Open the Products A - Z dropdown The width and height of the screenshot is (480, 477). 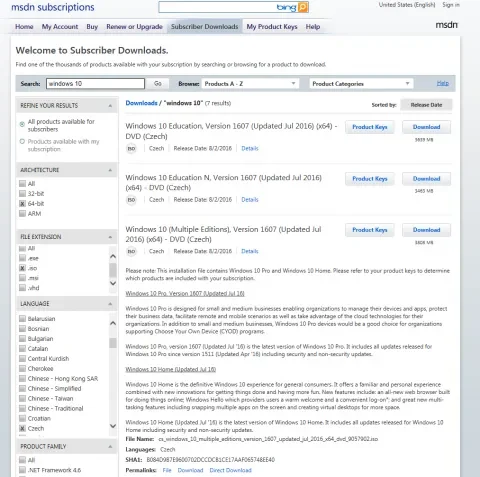(250, 84)
